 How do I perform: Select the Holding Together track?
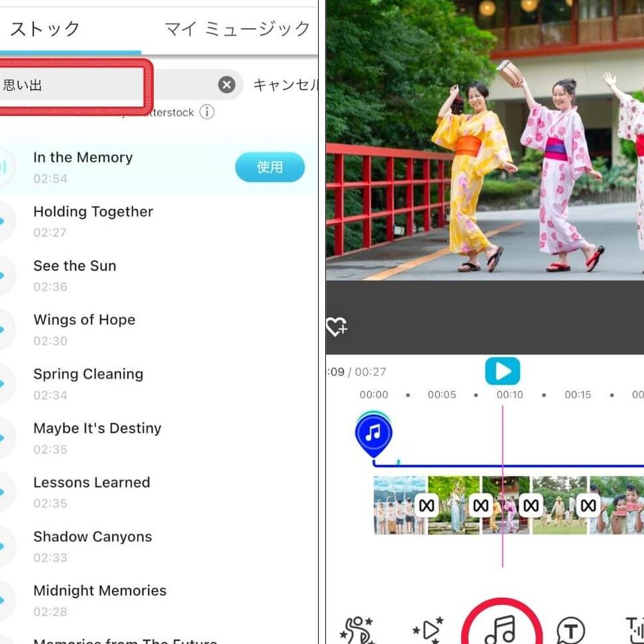pyautogui.click(x=158, y=221)
